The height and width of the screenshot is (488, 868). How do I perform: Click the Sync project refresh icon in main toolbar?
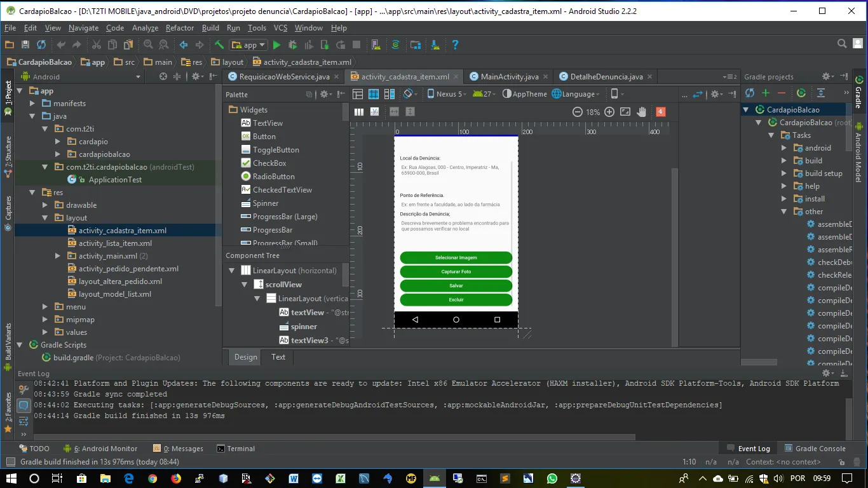[41, 45]
